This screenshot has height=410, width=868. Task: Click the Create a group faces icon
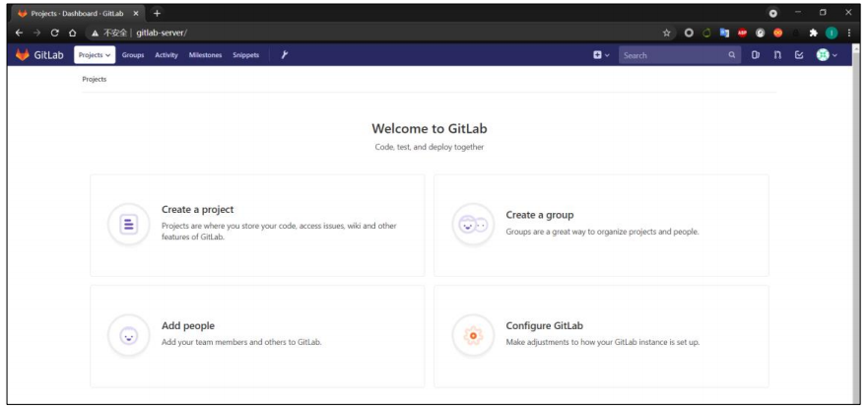click(473, 225)
